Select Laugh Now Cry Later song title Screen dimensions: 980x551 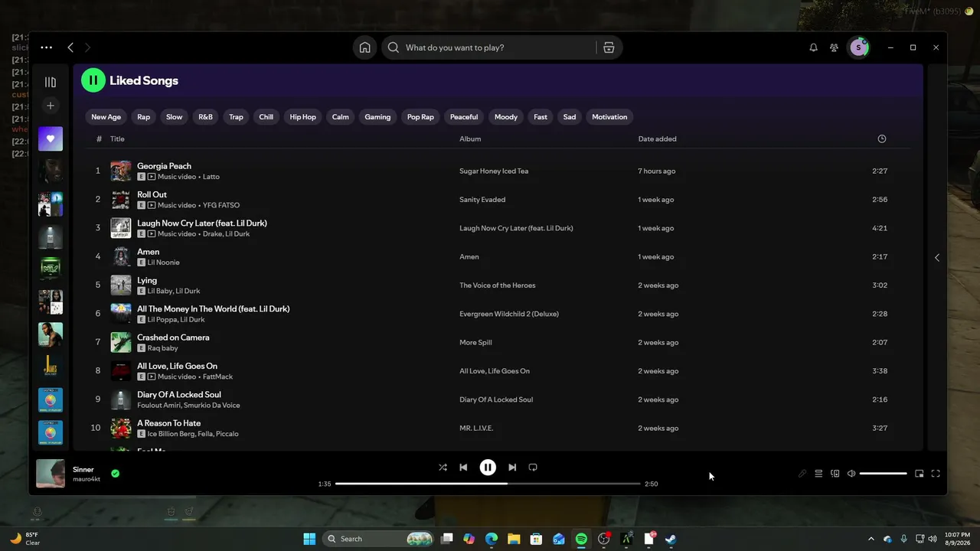click(x=202, y=223)
